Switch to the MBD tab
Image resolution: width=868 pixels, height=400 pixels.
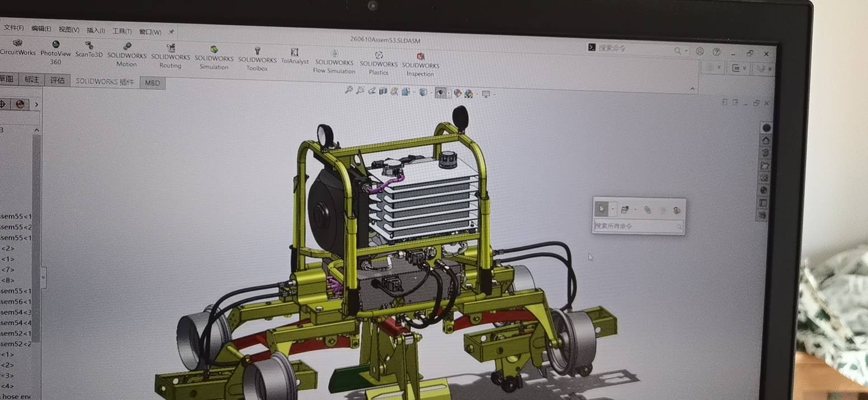point(152,83)
